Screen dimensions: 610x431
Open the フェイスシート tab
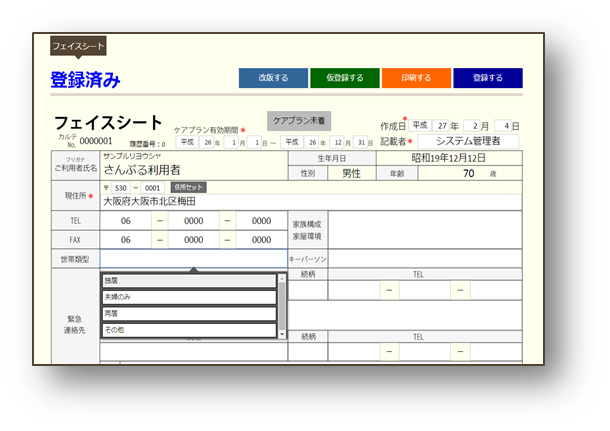coord(78,46)
